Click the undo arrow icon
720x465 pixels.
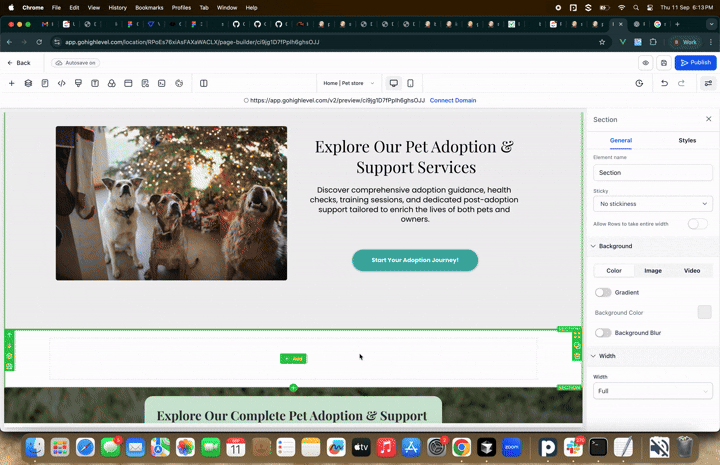664,83
